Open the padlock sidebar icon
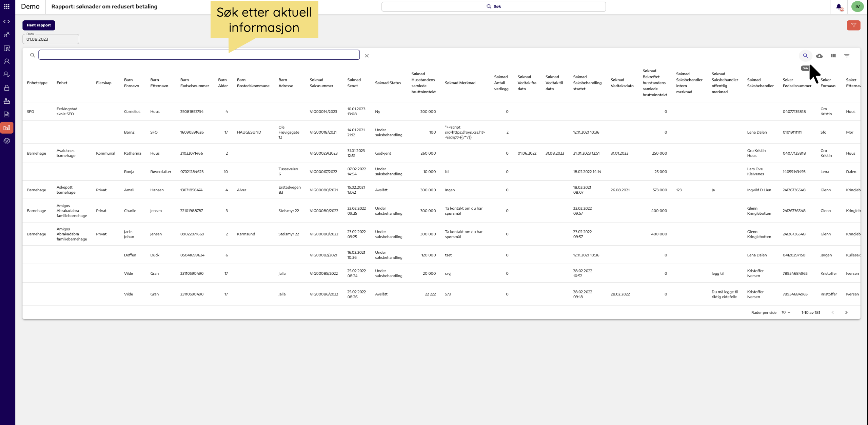Screen dimensions: 868x425 tap(6, 88)
